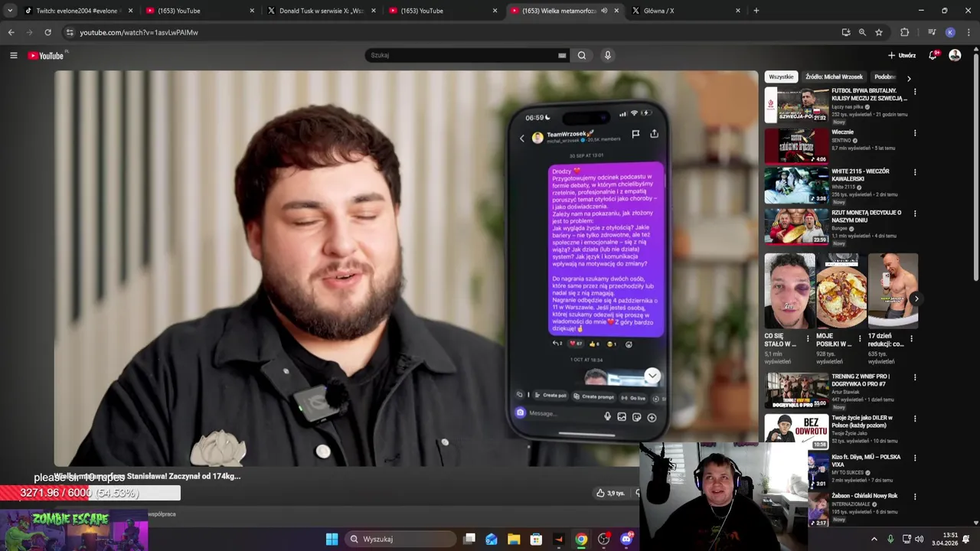980x551 pixels.
Task: Open the Chrome extensions puzzle icon
Action: pyautogui.click(x=905, y=32)
